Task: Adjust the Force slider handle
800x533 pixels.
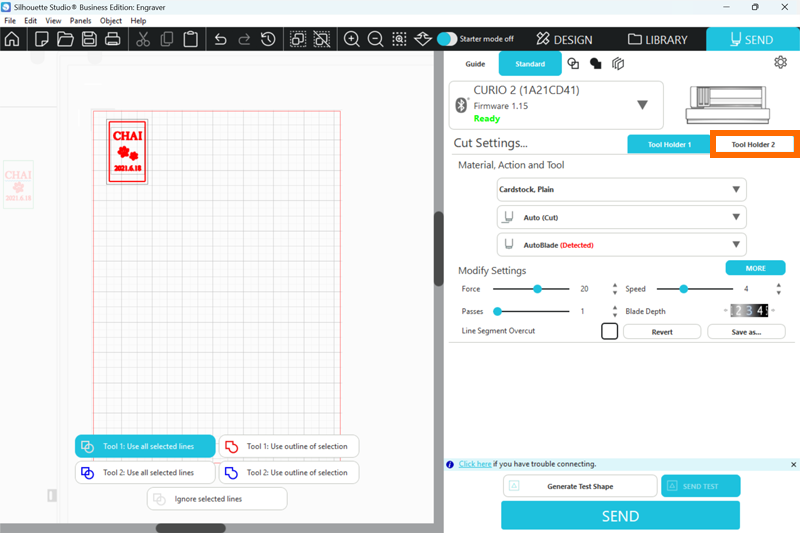Action: 537,288
